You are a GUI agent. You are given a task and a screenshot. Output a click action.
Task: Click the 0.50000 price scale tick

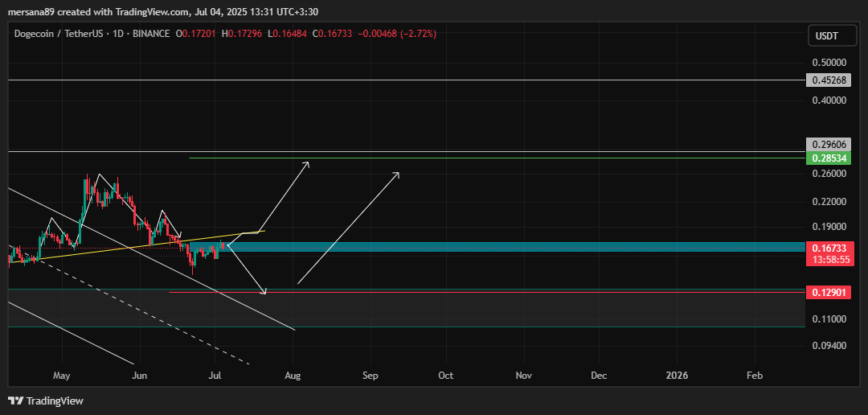tap(828, 63)
